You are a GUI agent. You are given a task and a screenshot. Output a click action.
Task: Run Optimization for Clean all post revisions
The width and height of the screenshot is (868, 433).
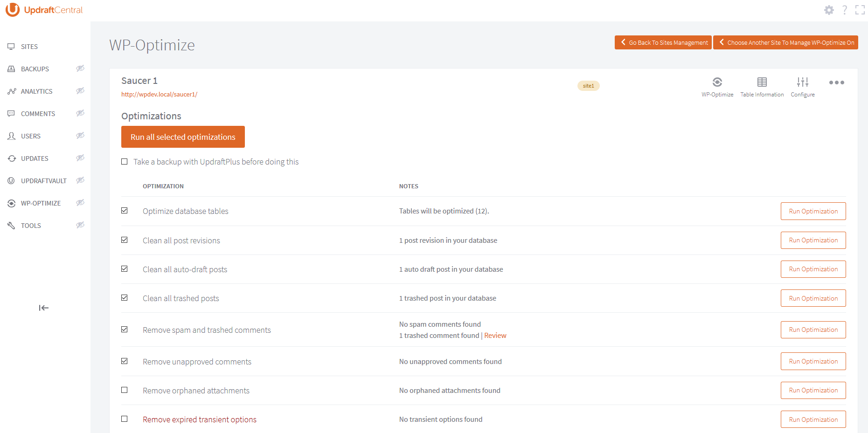(x=813, y=241)
